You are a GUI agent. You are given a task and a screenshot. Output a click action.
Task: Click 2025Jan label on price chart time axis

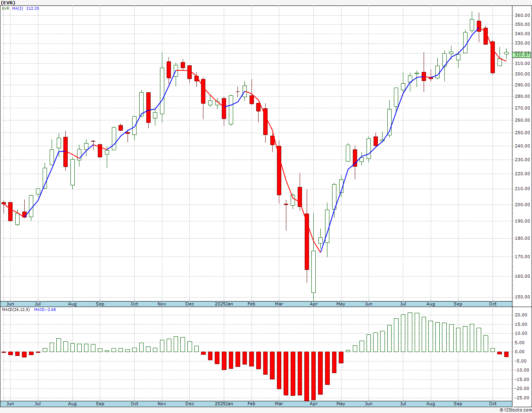click(224, 304)
